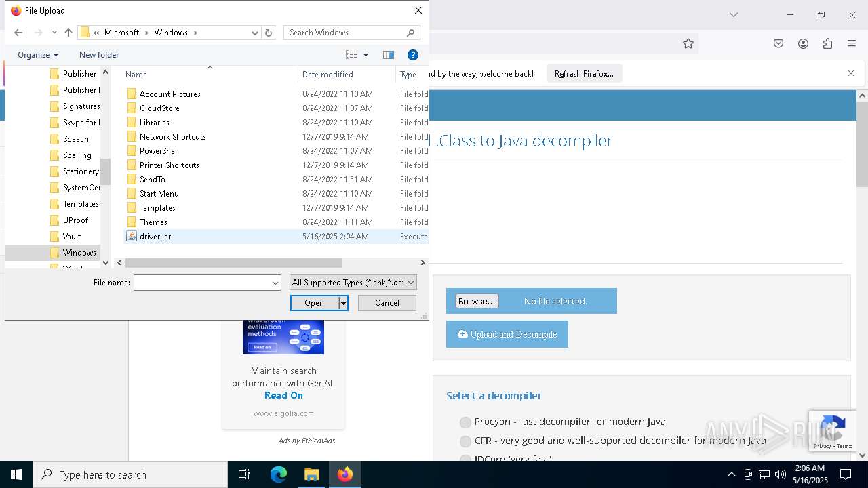Click Refresh Firefox button
The height and width of the screenshot is (488, 868).
(584, 74)
